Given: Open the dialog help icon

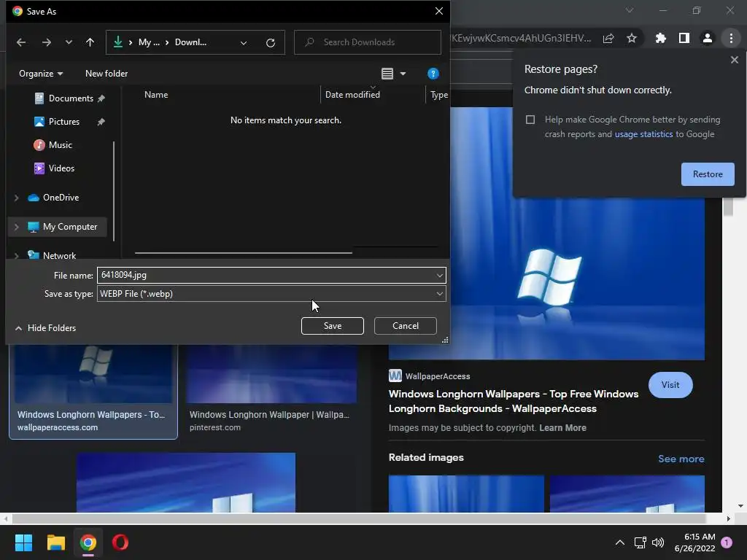Looking at the screenshot, I should coord(433,74).
